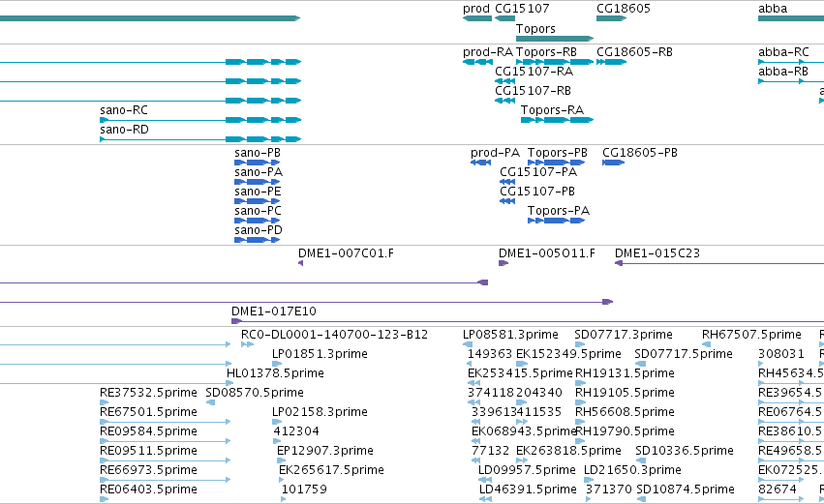Click the sano-PE protein feature
Image resolution: width=824 pixels, height=504 pixels.
coord(257,201)
